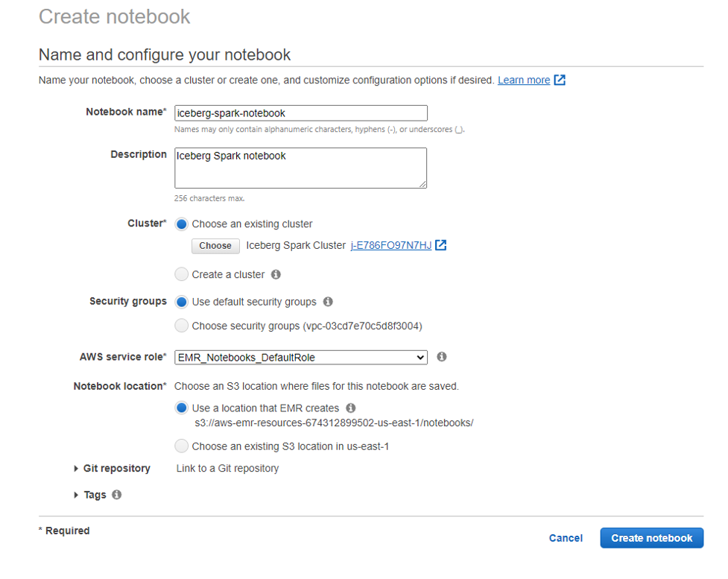Click the info icon beside Use default security groups
Screen dimensions: 728x579
pyautogui.click(x=327, y=302)
